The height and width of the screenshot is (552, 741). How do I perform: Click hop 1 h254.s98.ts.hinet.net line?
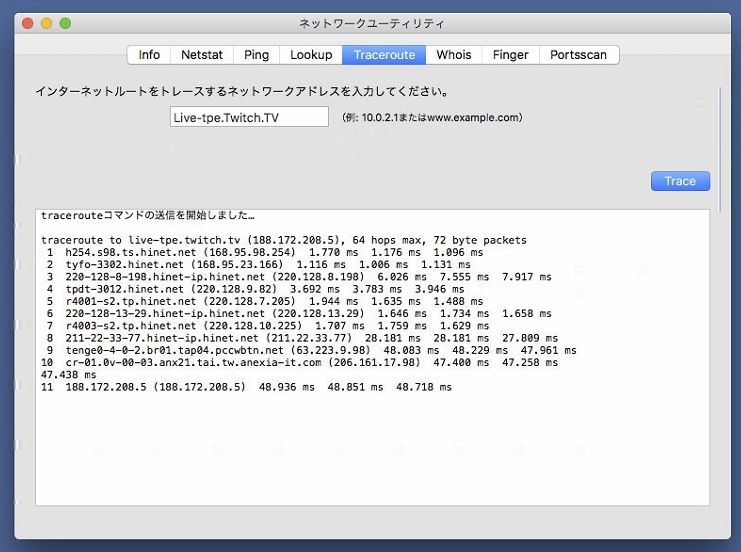click(x=264, y=252)
